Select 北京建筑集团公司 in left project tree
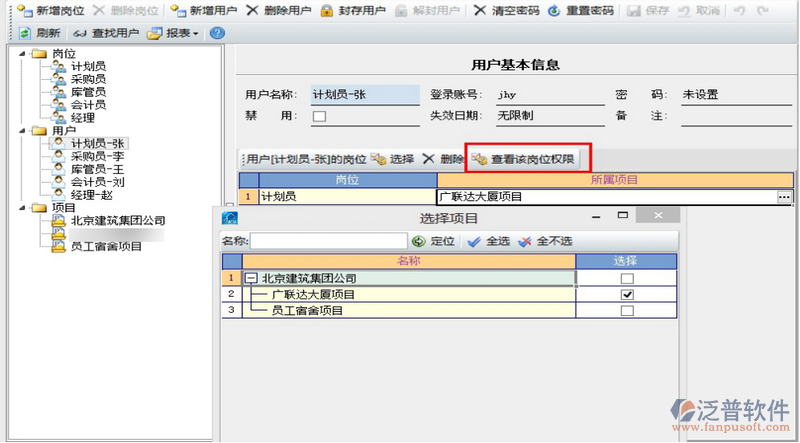 click(118, 220)
